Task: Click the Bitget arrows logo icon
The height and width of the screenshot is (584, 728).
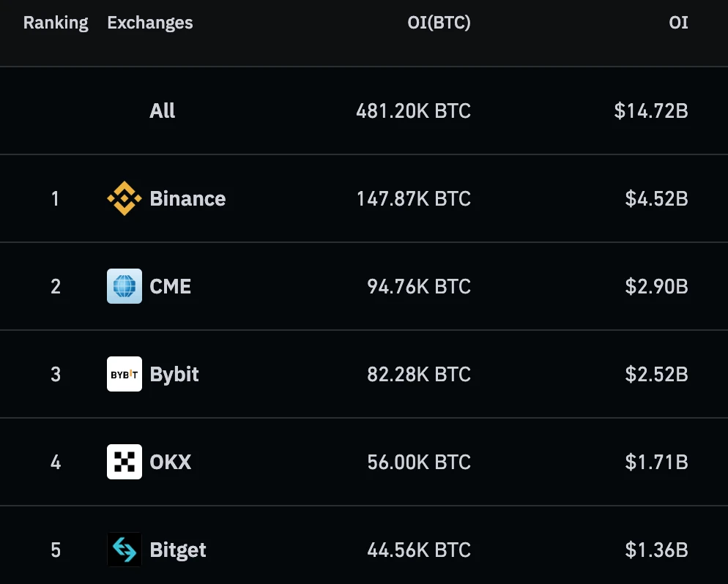Action: [125, 550]
